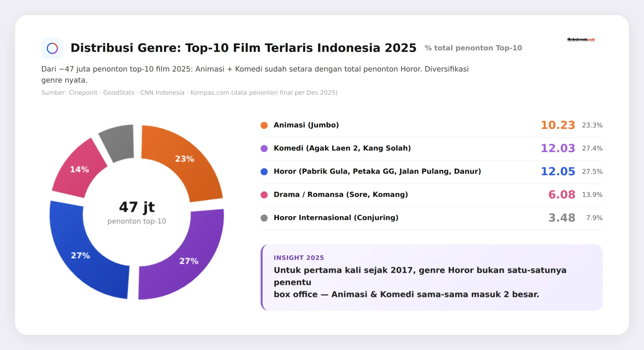
Task: Click the Sumber source citation line
Action: (x=189, y=93)
